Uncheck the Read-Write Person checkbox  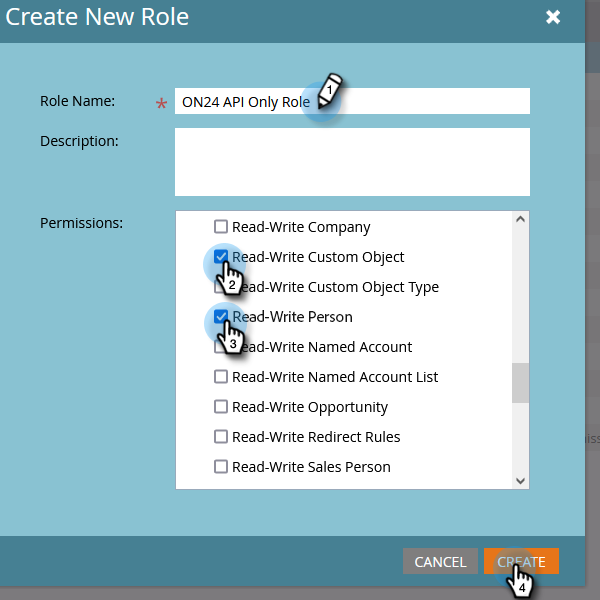(x=221, y=316)
